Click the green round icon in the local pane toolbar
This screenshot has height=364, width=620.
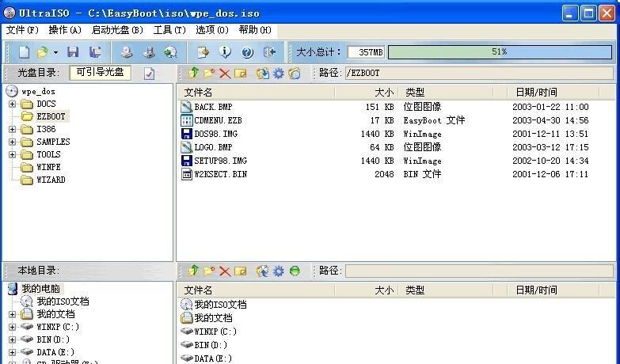pyautogui.click(x=295, y=271)
